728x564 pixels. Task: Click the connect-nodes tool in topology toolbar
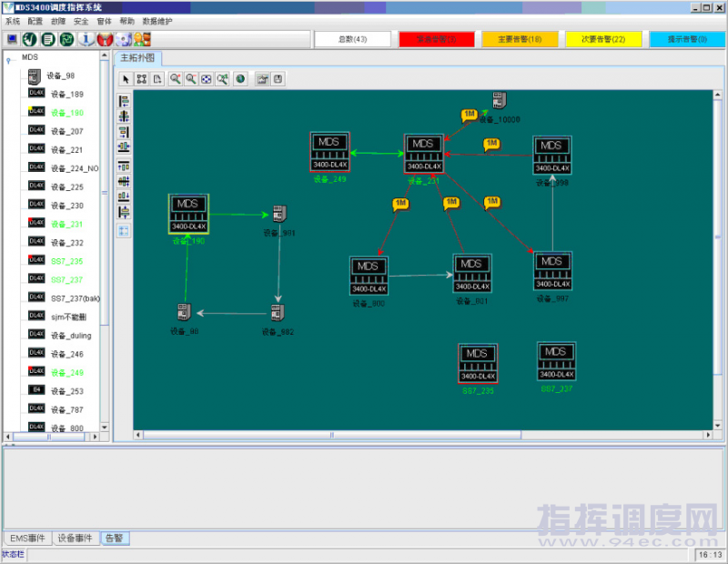point(142,79)
